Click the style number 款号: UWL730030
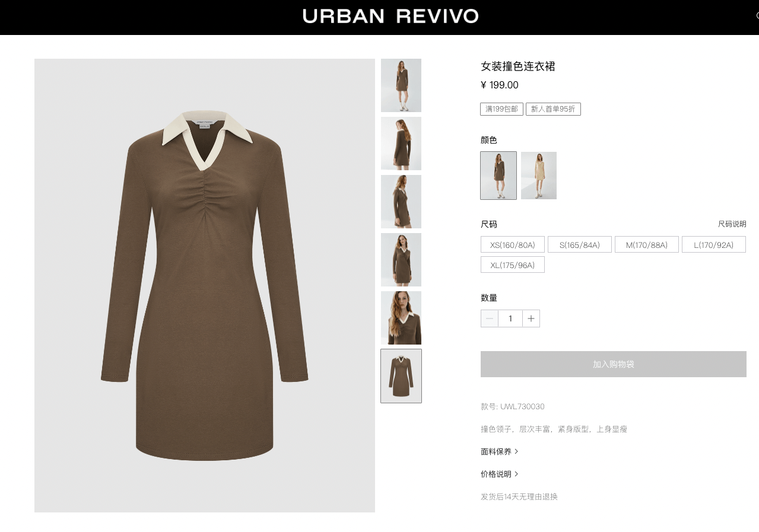 [x=513, y=406]
